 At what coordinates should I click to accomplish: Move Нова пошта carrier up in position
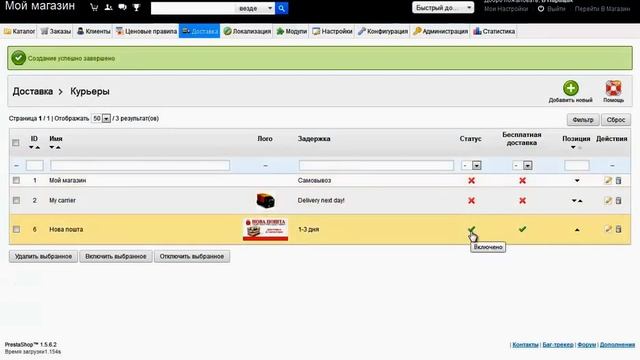[x=577, y=230]
